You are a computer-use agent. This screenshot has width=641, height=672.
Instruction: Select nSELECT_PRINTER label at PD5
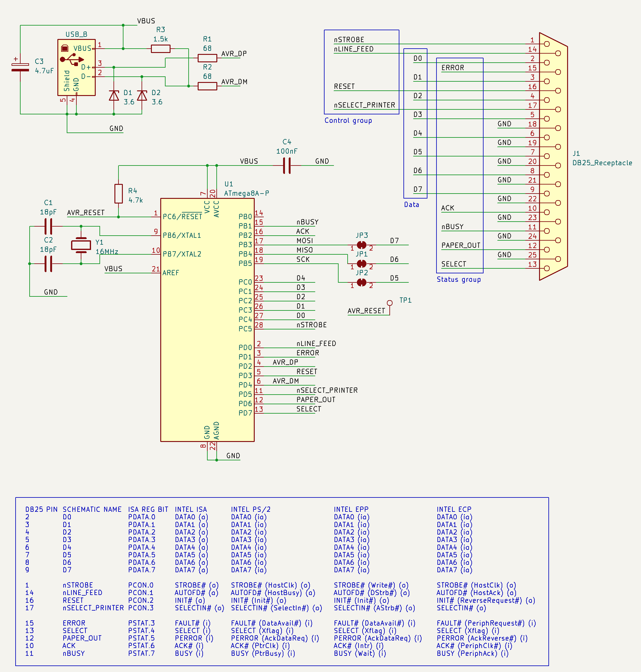coord(327,390)
